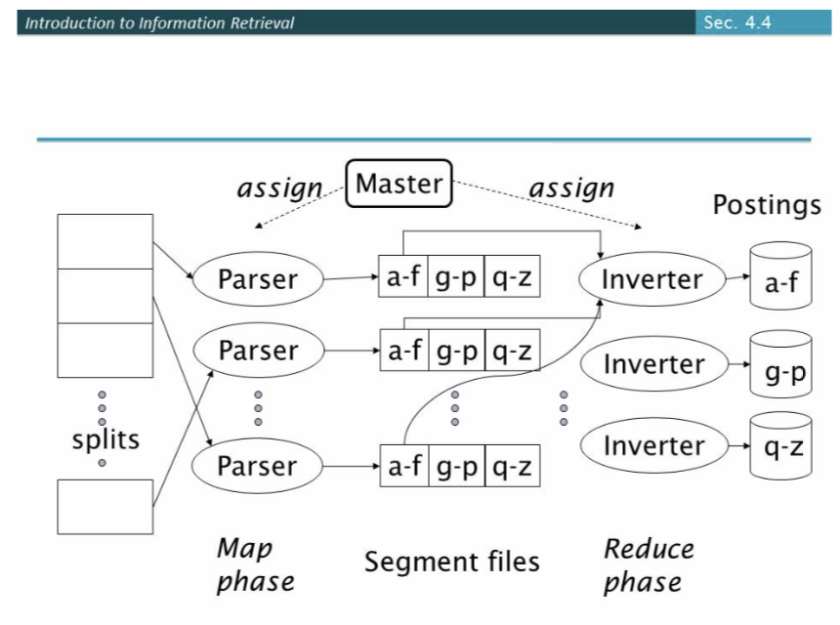Click the a-f postings cylinder
The width and height of the screenshot is (840, 625).
tap(779, 278)
